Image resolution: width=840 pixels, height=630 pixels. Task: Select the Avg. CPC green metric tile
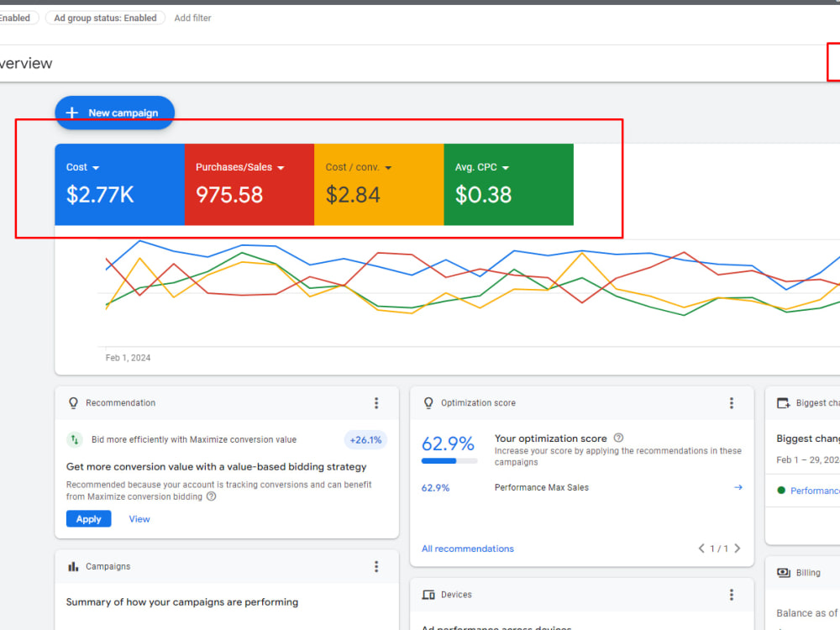508,184
